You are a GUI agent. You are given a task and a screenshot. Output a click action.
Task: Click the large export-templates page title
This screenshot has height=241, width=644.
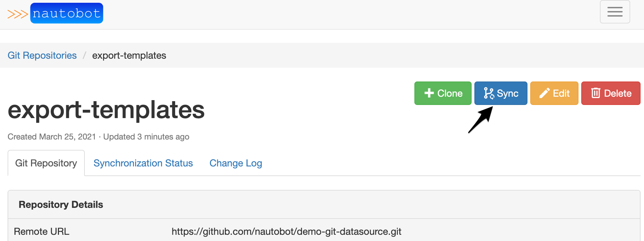coord(106,110)
